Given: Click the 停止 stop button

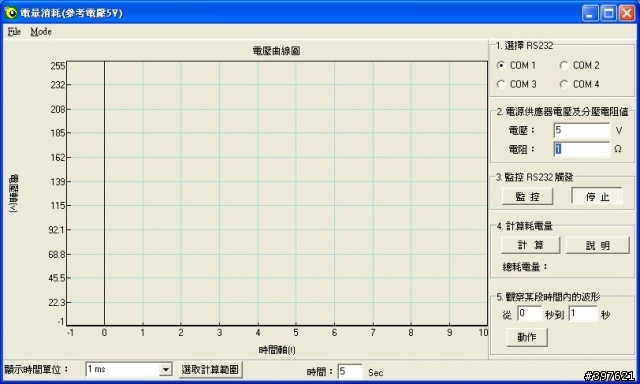Looking at the screenshot, I should coord(597,196).
